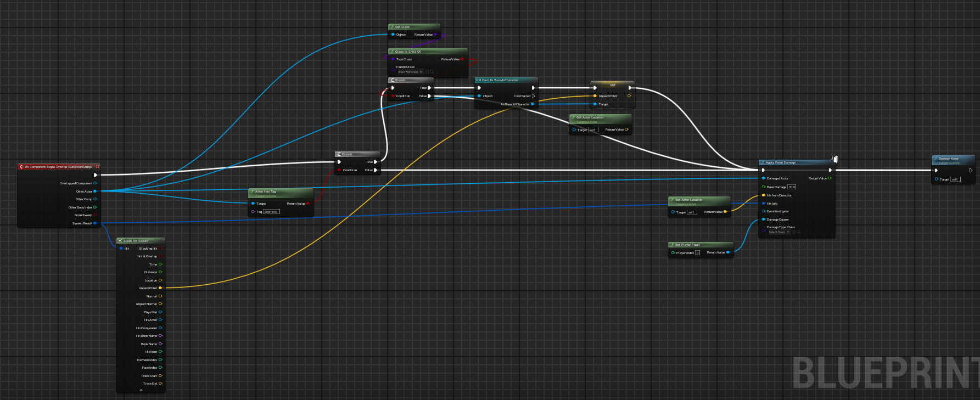Click the Other Actor output pin
980x400 pixels.
coord(95,191)
